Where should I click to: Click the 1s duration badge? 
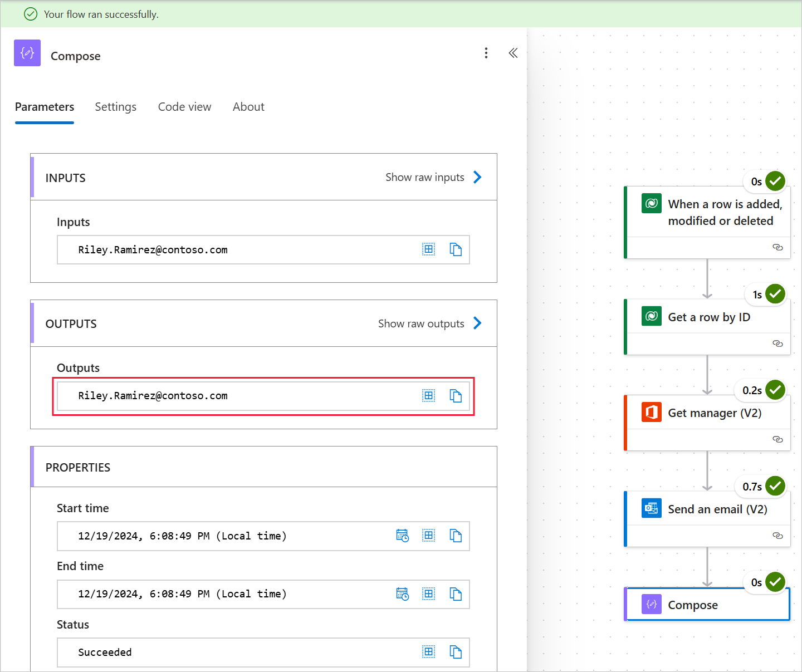coord(757,295)
